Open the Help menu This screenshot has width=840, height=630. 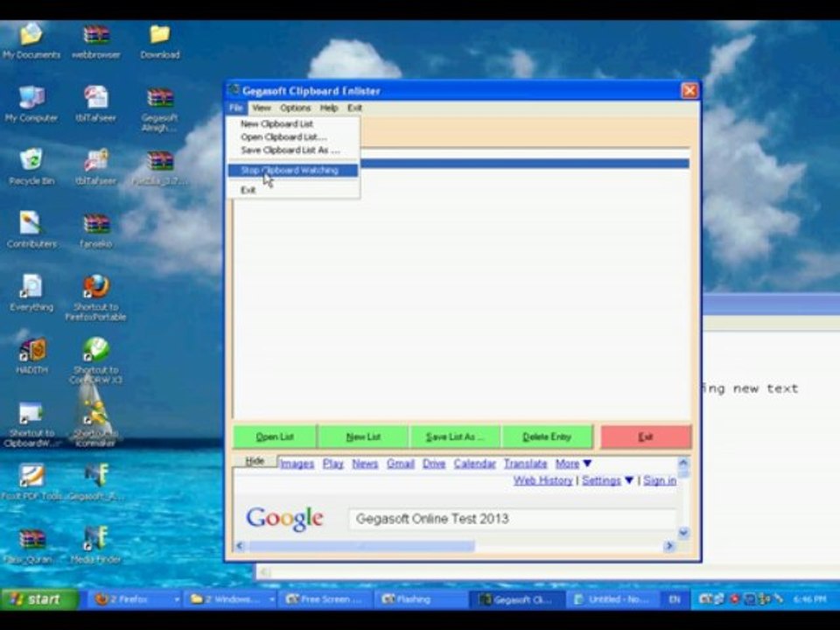[x=329, y=108]
